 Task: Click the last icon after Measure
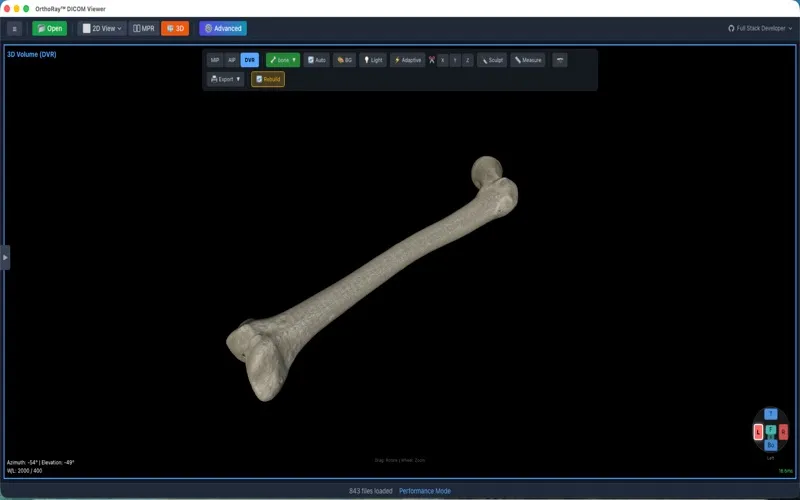tap(560, 60)
